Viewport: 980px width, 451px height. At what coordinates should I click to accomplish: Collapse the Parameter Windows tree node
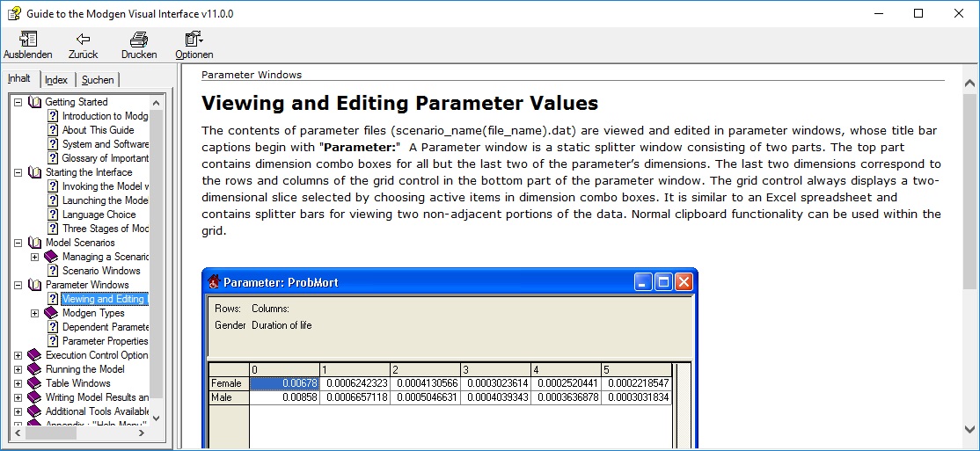pos(18,285)
